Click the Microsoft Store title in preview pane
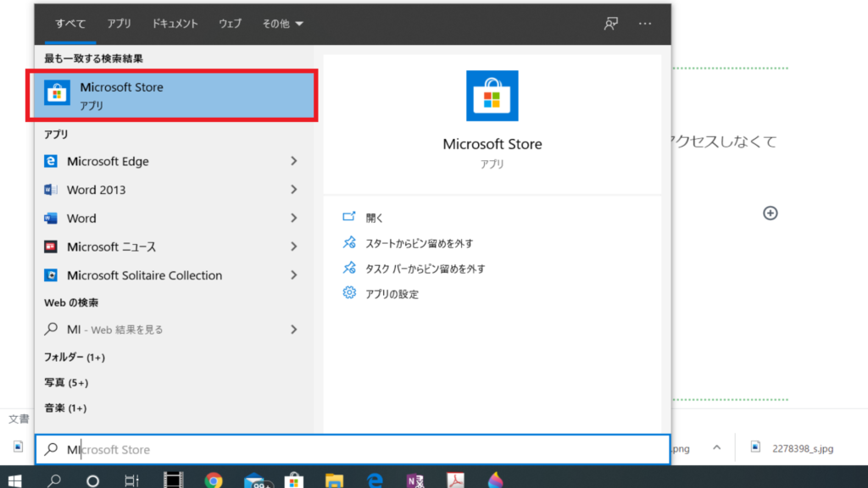This screenshot has height=488, width=868. click(x=492, y=144)
